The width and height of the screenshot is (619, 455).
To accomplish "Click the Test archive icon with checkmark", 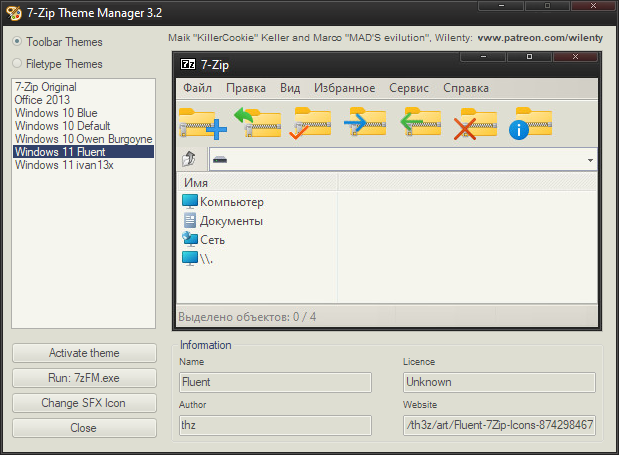I will click(310, 123).
